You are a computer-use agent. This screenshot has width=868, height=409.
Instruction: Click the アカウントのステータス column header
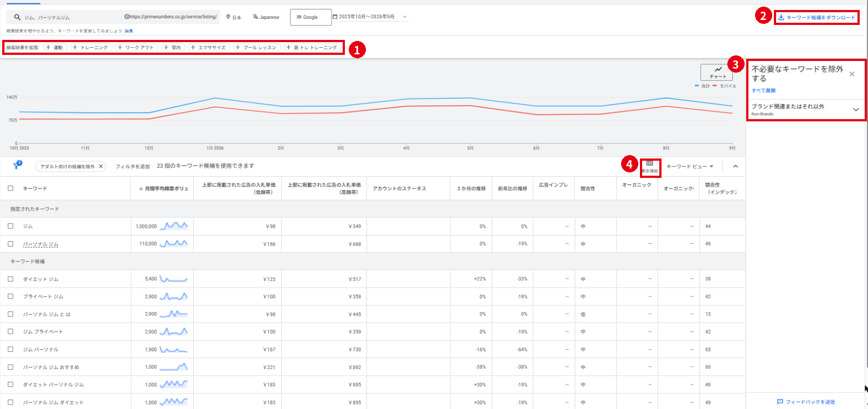(x=400, y=188)
